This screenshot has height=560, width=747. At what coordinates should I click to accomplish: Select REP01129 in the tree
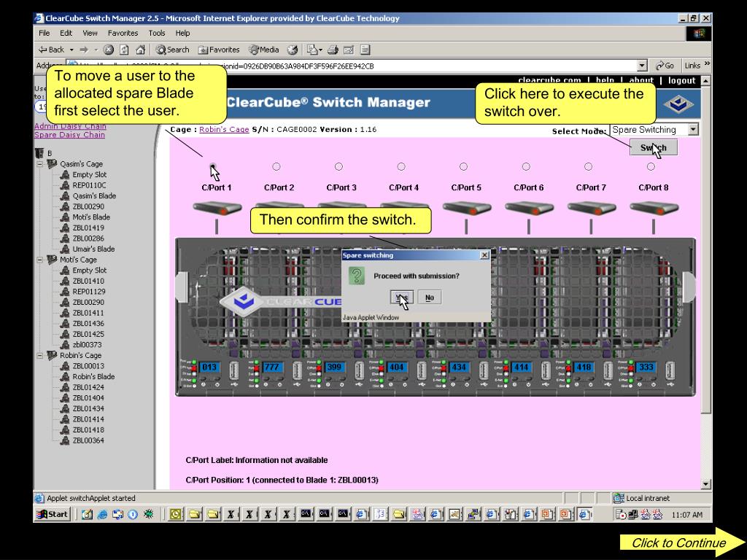click(x=88, y=292)
